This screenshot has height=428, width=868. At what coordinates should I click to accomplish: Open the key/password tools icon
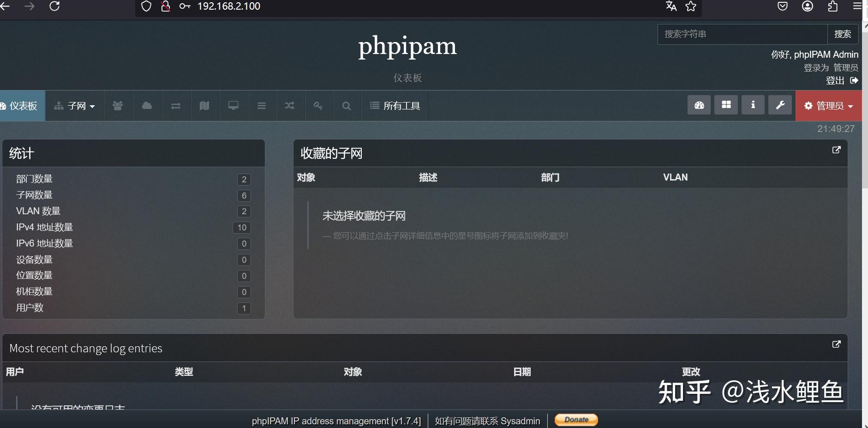(318, 106)
